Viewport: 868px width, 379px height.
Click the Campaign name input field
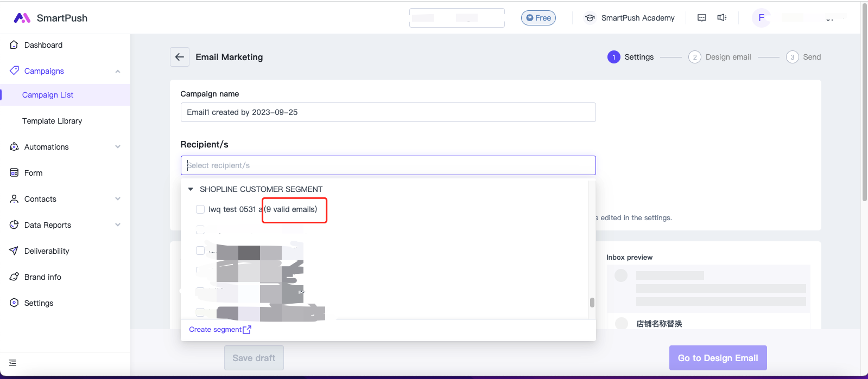coord(388,112)
